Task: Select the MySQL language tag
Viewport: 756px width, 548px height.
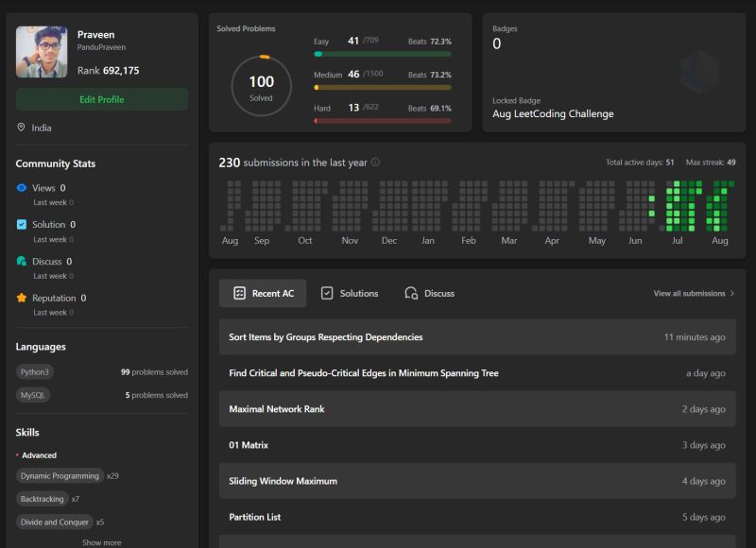Action: click(33, 395)
